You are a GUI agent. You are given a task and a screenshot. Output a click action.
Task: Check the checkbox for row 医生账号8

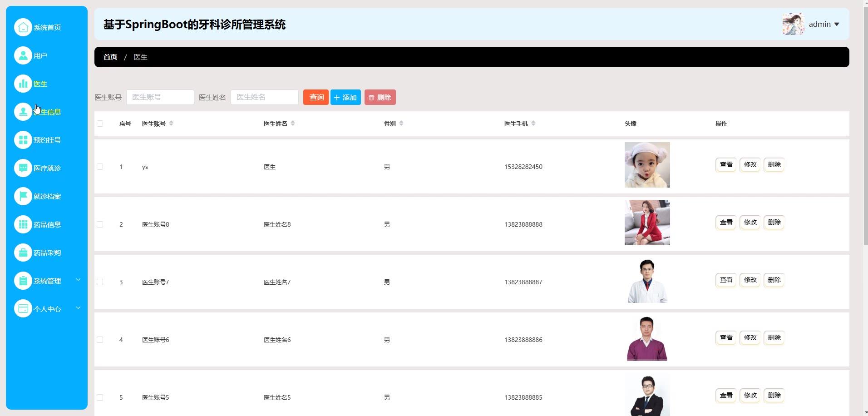pyautogui.click(x=100, y=224)
